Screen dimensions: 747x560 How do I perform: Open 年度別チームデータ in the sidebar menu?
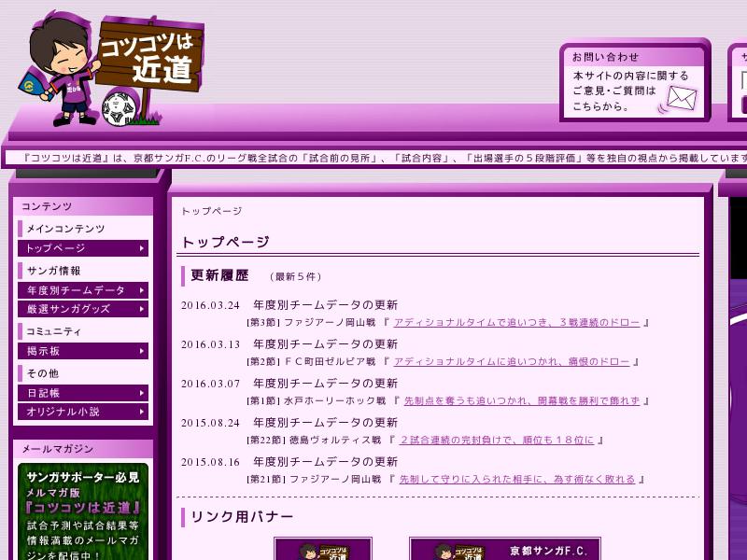(x=83, y=290)
